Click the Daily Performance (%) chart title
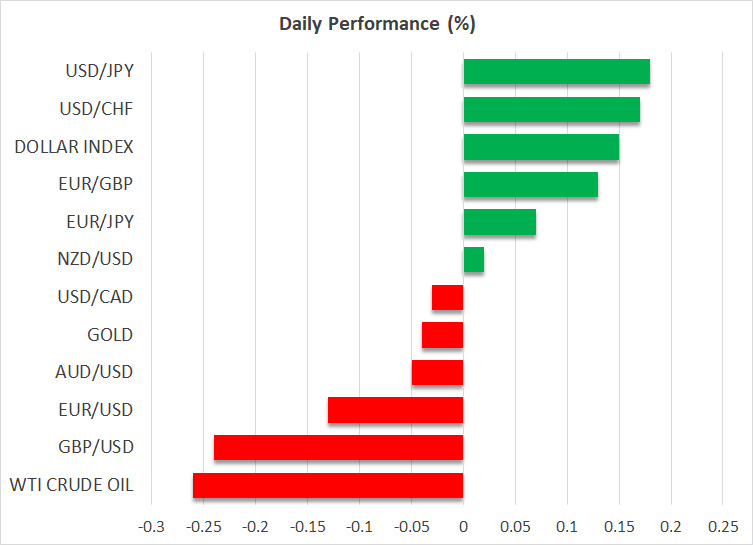 (x=376, y=23)
